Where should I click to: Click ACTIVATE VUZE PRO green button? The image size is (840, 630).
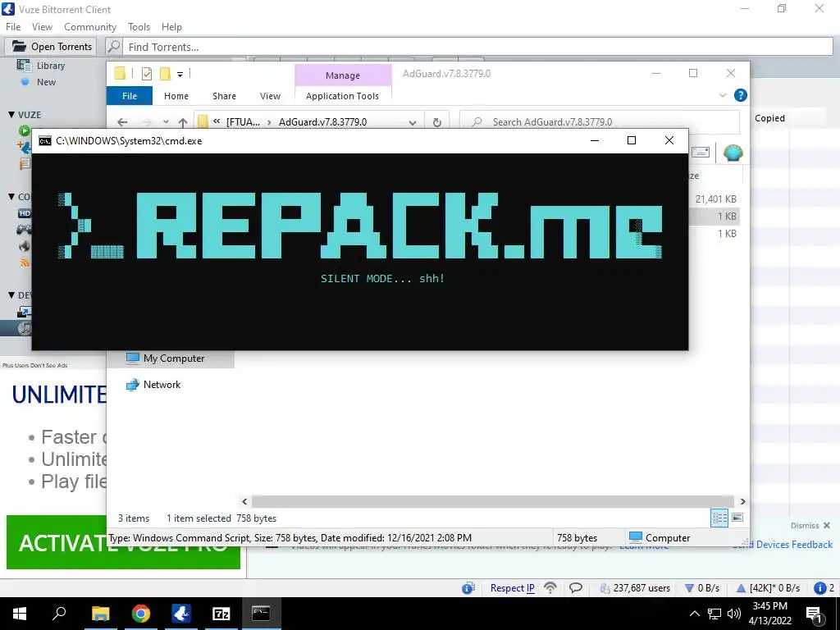point(123,542)
